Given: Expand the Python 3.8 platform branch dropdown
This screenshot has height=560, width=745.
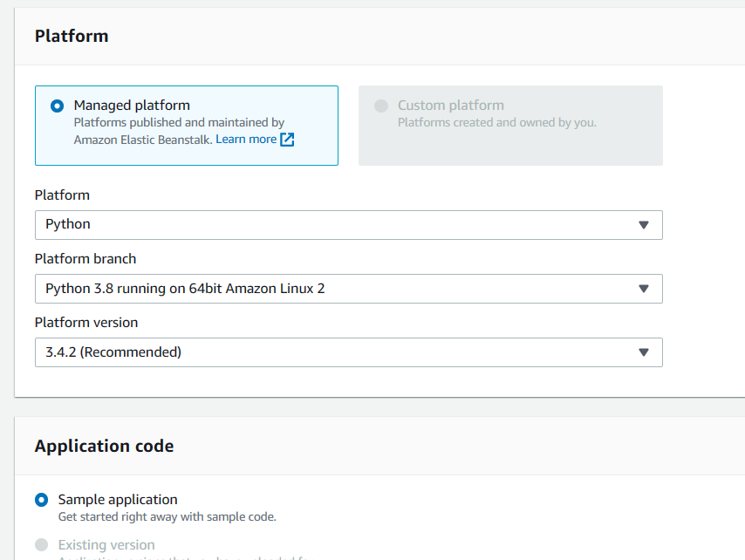Looking at the screenshot, I should pos(348,289).
